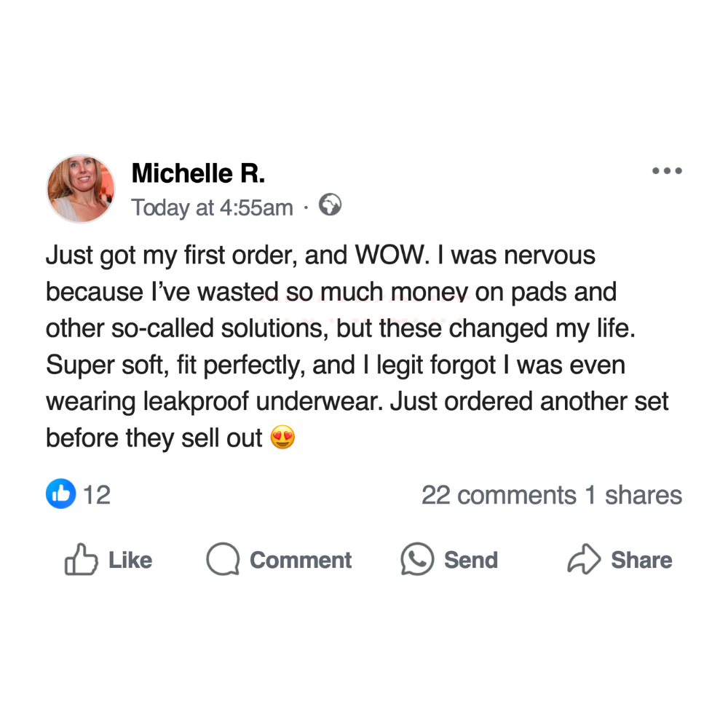Click the blue thumbs-up reaction badge
Image resolution: width=728 pixels, height=728 pixels.
point(60,494)
